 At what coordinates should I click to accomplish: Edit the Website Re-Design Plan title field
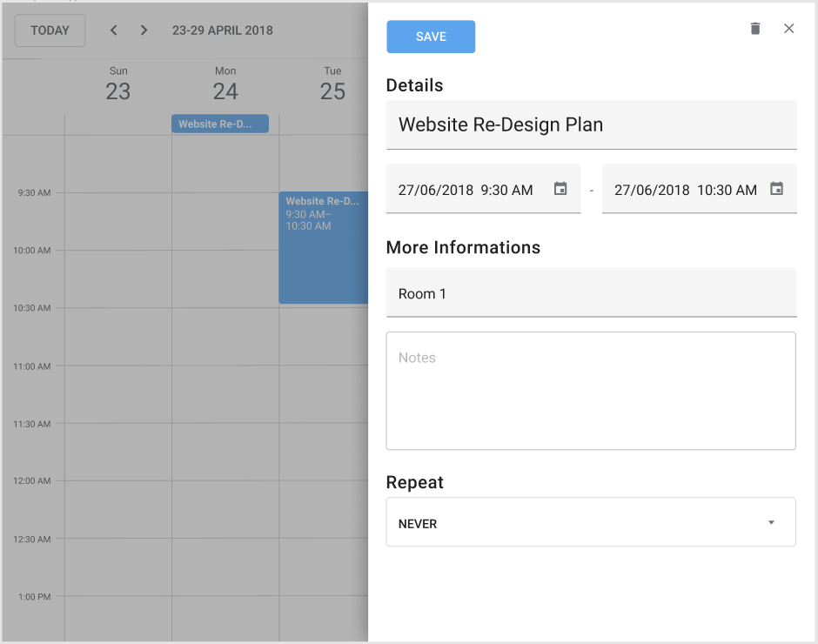(x=591, y=124)
